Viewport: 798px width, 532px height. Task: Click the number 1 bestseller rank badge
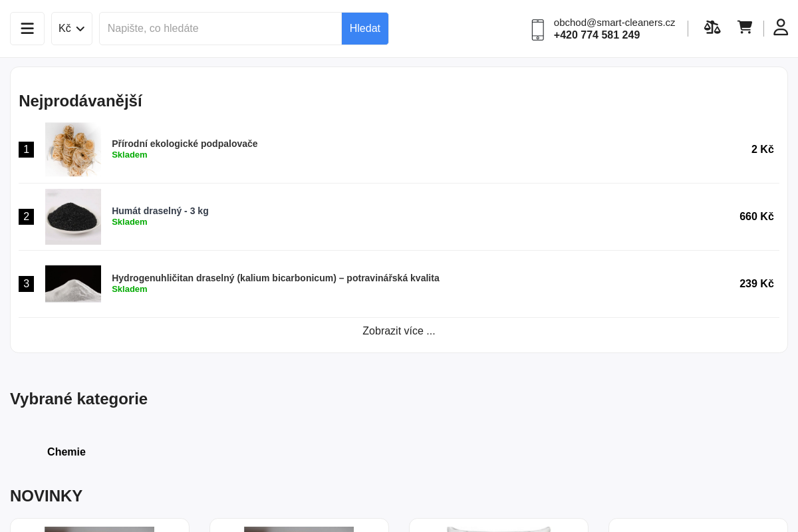[26, 150]
